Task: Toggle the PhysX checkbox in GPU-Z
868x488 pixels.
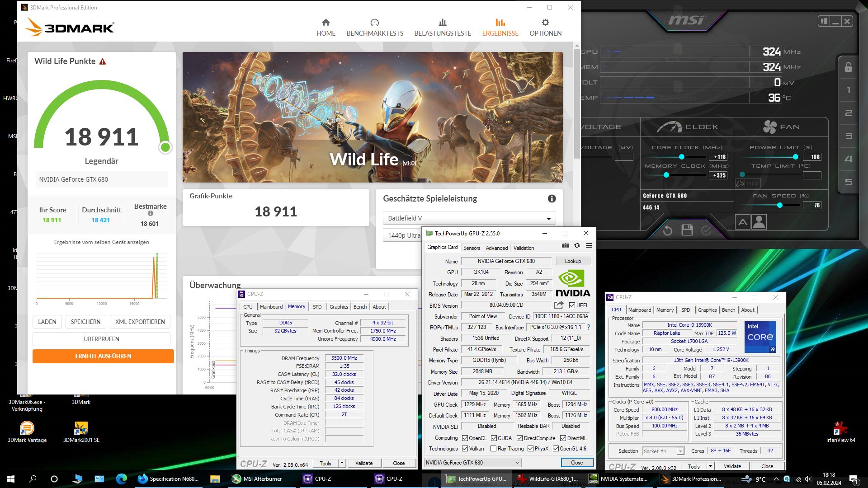Action: (530, 449)
